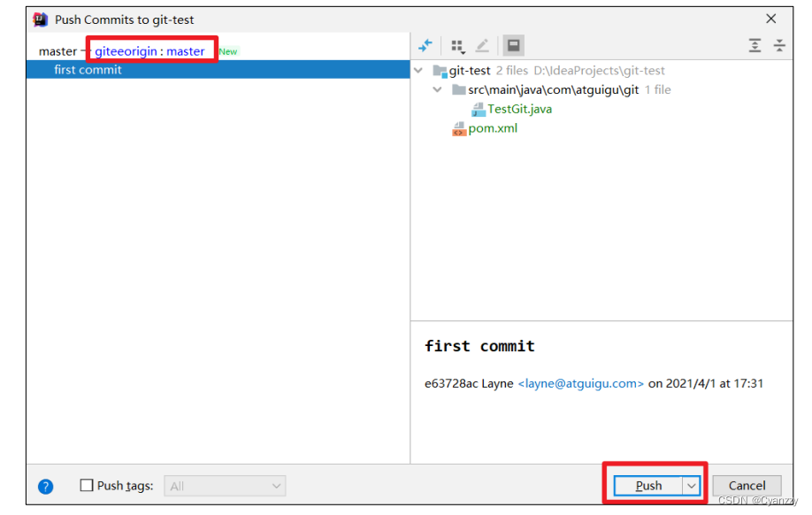Close the Push Commits dialog
Screen dimensions: 812x515
tap(771, 19)
